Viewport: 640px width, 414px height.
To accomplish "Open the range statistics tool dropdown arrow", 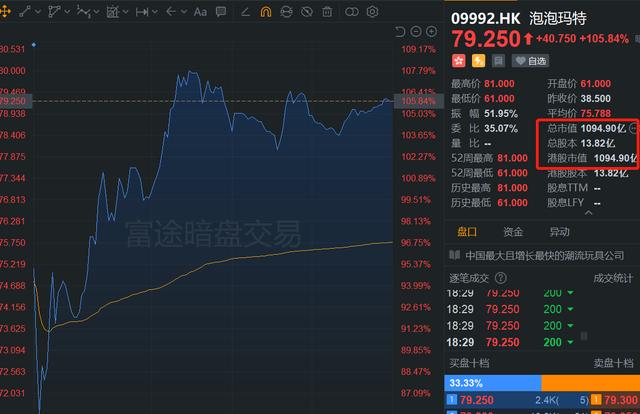I will 125,12.
